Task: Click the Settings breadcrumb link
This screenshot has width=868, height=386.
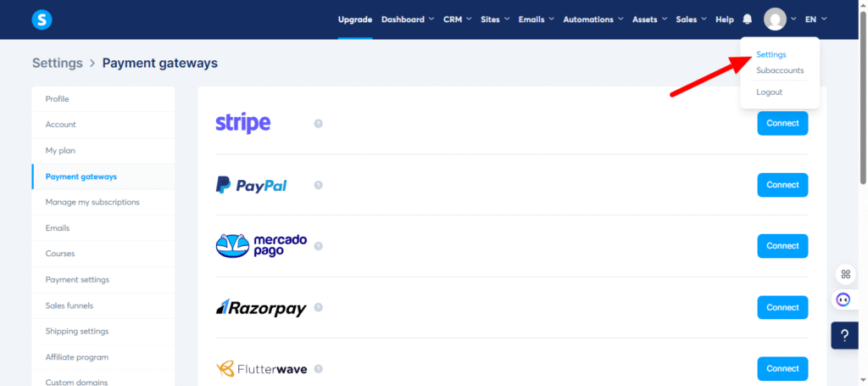Action: [x=58, y=63]
